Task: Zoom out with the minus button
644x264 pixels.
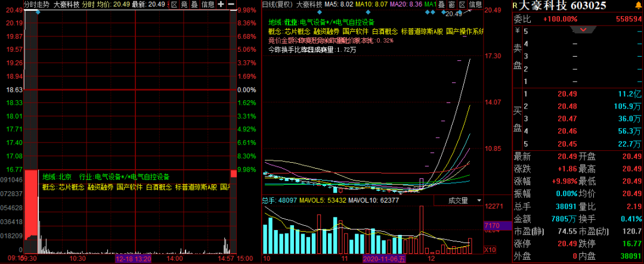Action: point(231,5)
